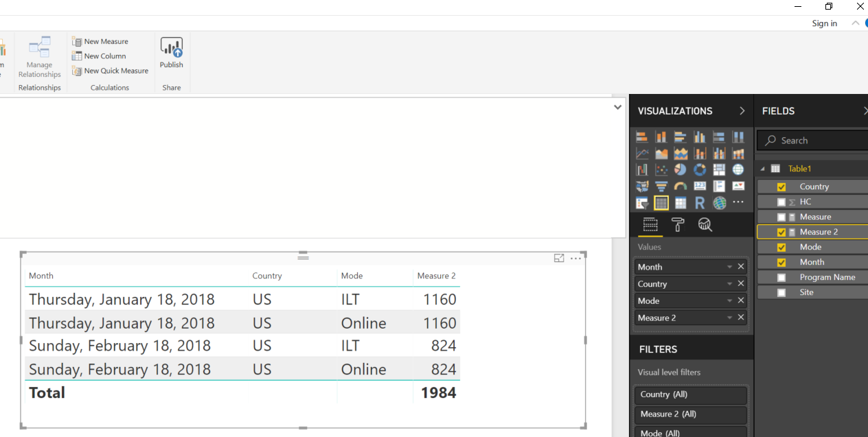Viewport: 868px width, 437px height.
Task: Click New Measure in Calculations
Action: 101,41
